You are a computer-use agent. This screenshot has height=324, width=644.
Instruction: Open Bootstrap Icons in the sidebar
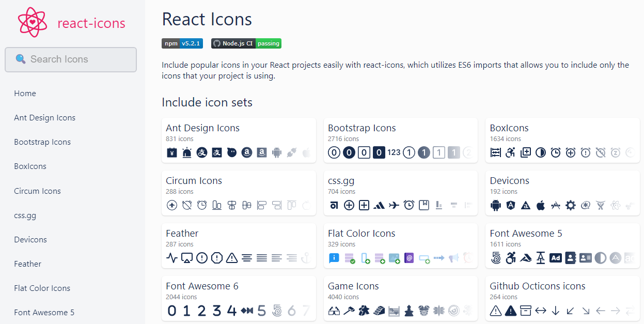tap(42, 142)
